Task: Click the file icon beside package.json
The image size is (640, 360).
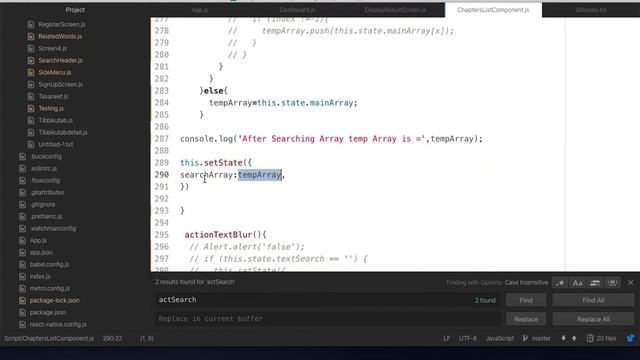Action: 22,312
